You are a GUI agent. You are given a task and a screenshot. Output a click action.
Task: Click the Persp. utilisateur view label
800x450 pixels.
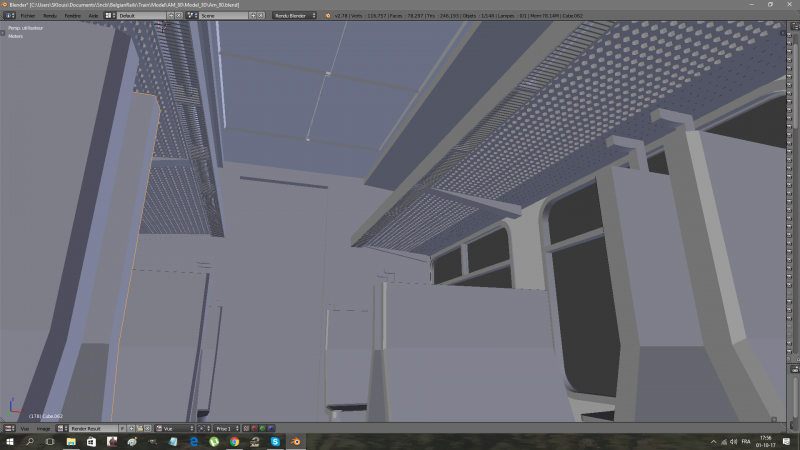click(26, 28)
